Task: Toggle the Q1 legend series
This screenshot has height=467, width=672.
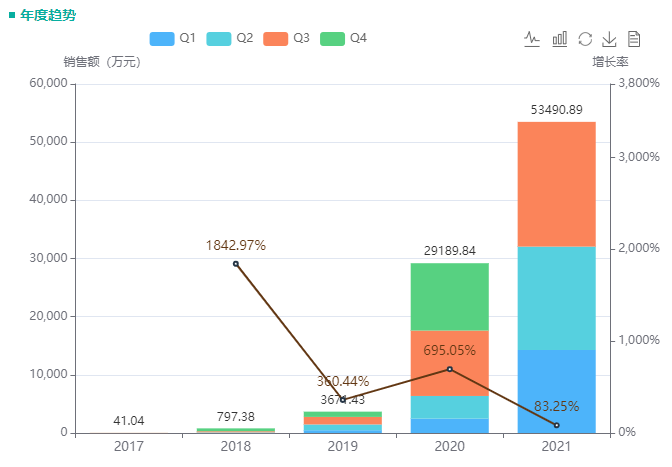Action: 173,38
